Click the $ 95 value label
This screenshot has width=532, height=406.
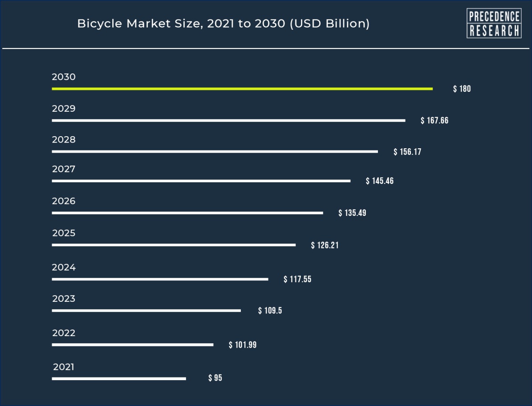pos(215,378)
